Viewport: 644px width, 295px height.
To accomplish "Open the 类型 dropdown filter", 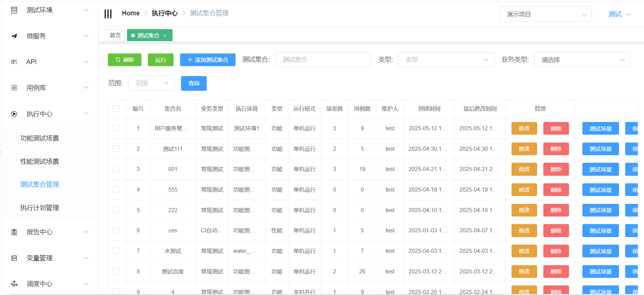I will point(446,60).
